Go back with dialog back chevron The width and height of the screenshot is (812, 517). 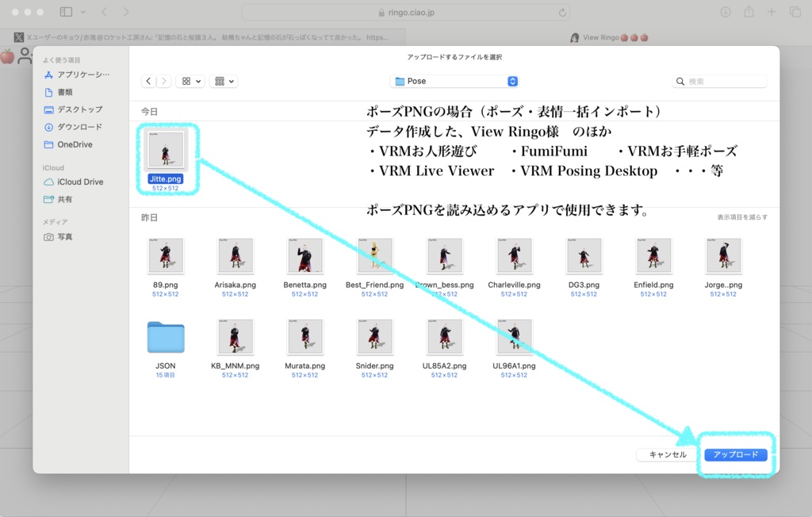pyautogui.click(x=148, y=82)
